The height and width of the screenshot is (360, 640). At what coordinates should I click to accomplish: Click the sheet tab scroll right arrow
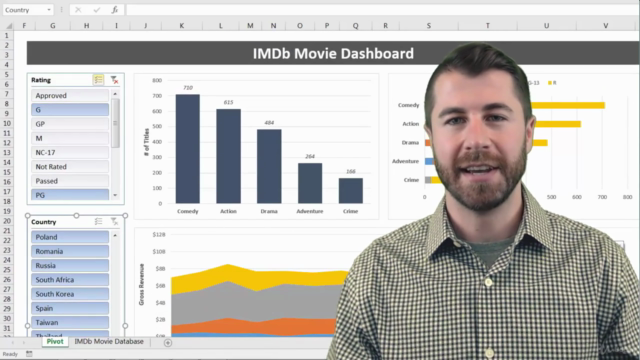coord(24,343)
